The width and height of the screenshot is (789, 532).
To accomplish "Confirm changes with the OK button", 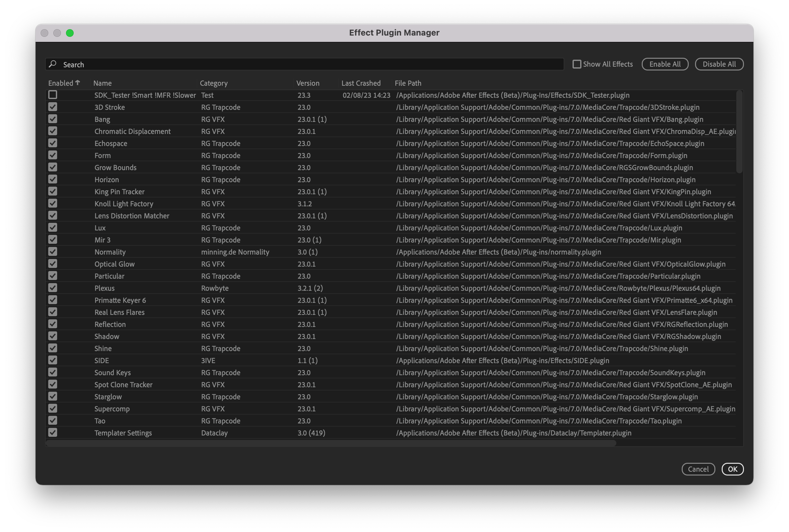I will coord(733,469).
